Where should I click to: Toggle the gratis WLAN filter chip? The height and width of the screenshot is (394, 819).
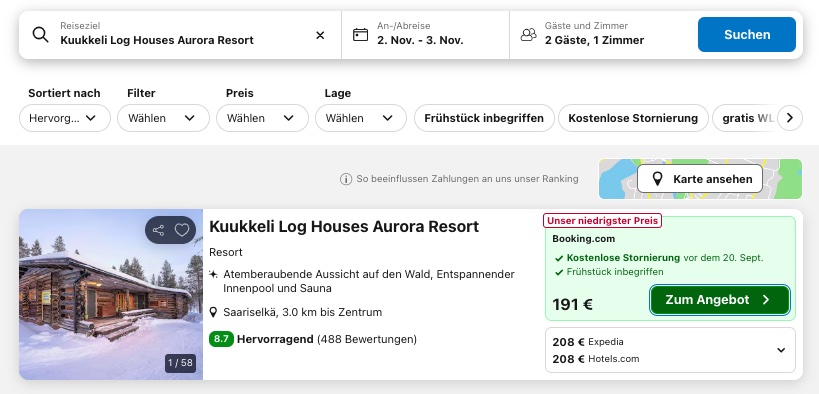[746, 118]
